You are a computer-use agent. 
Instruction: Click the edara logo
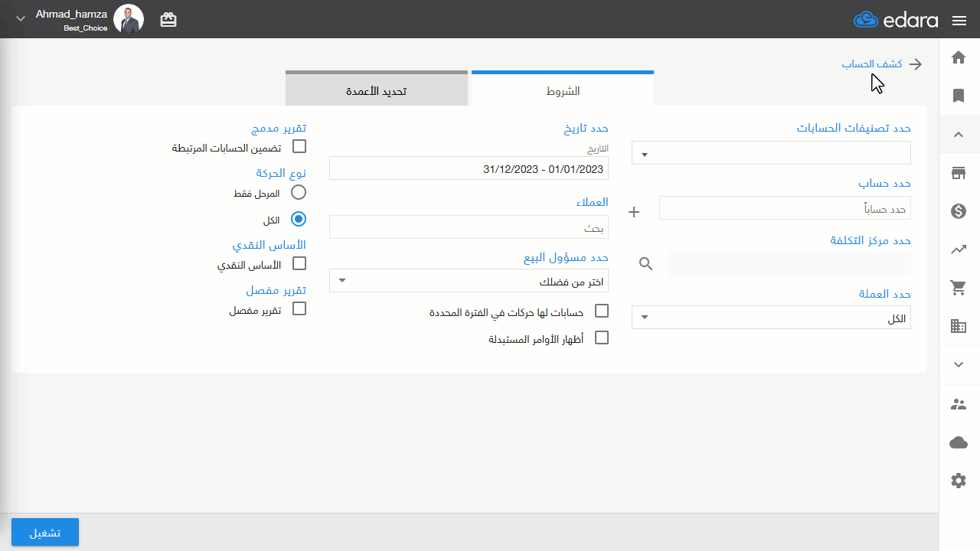[x=896, y=20]
